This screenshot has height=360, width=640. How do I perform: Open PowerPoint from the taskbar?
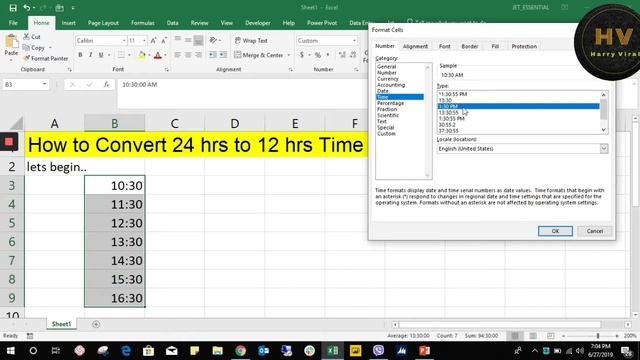424,351
